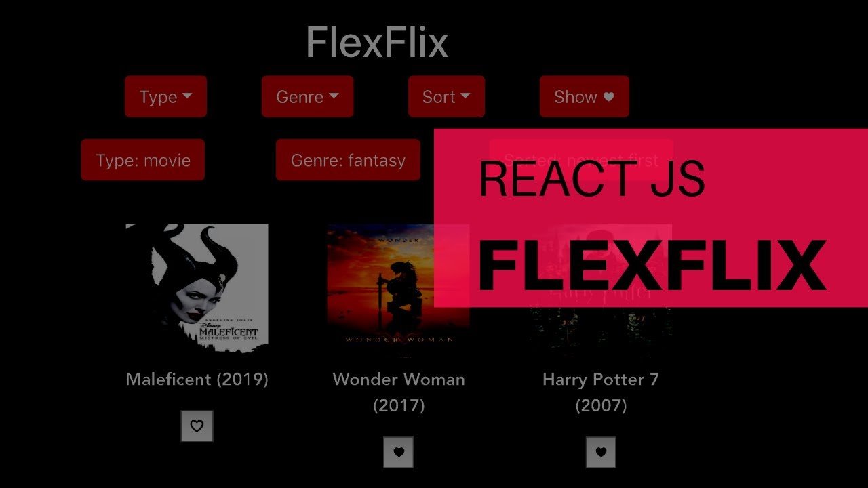Screen dimensions: 868x488
Task: Open the Genre dropdown
Action: [307, 96]
